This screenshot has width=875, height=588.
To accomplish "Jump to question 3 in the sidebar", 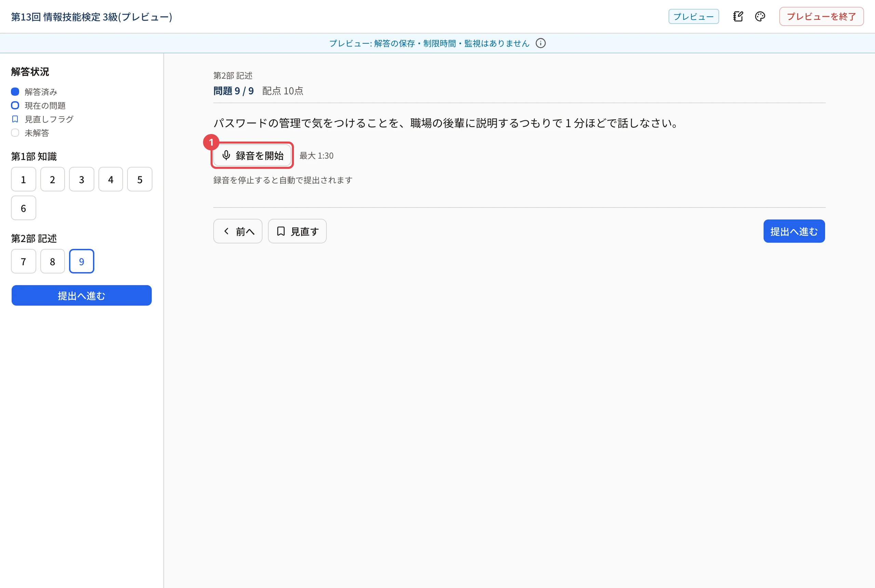I will (82, 179).
